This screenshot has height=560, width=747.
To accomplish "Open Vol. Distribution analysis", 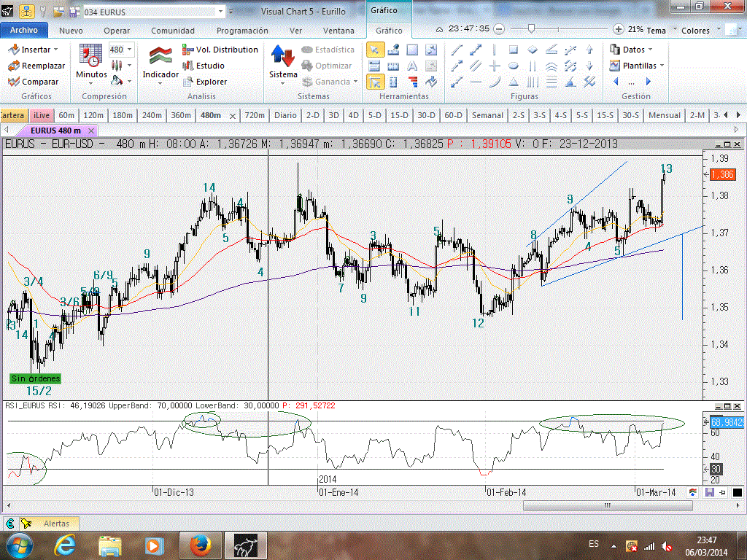I will click(x=219, y=50).
